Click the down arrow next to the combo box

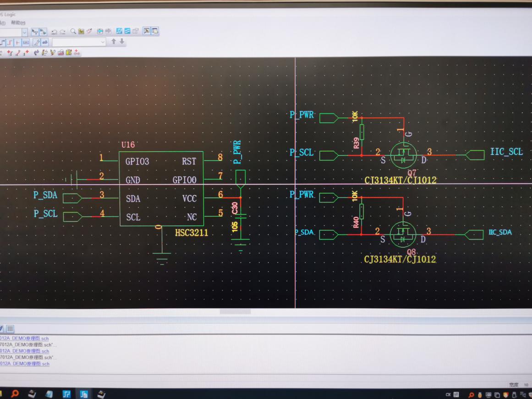(x=122, y=41)
